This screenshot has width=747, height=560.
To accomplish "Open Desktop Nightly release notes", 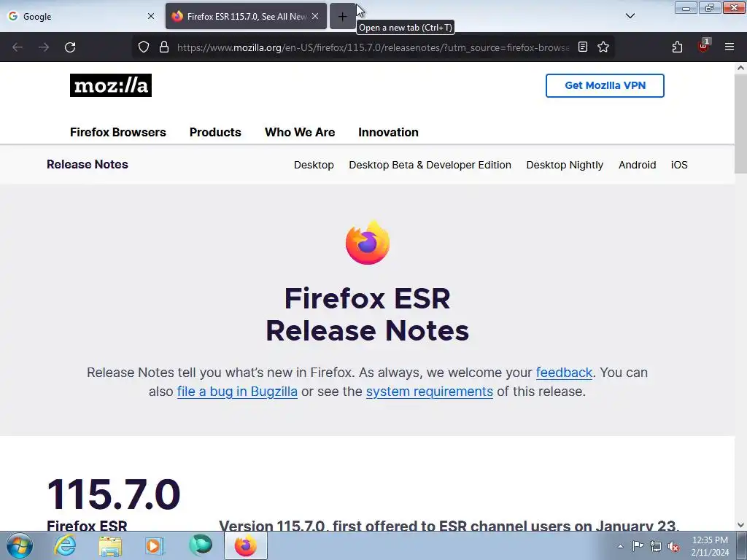I will click(x=565, y=165).
